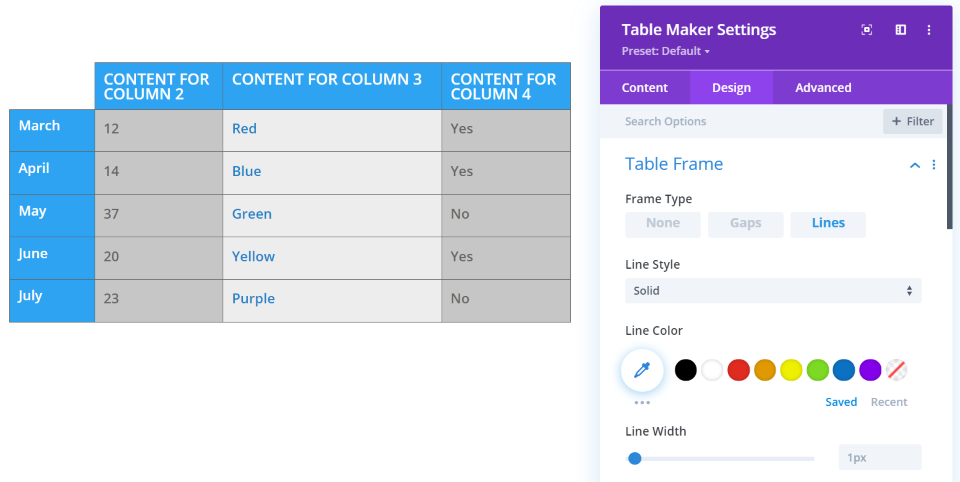The width and height of the screenshot is (960, 482).
Task: Open the settings header three-dot menu
Action: tap(929, 30)
